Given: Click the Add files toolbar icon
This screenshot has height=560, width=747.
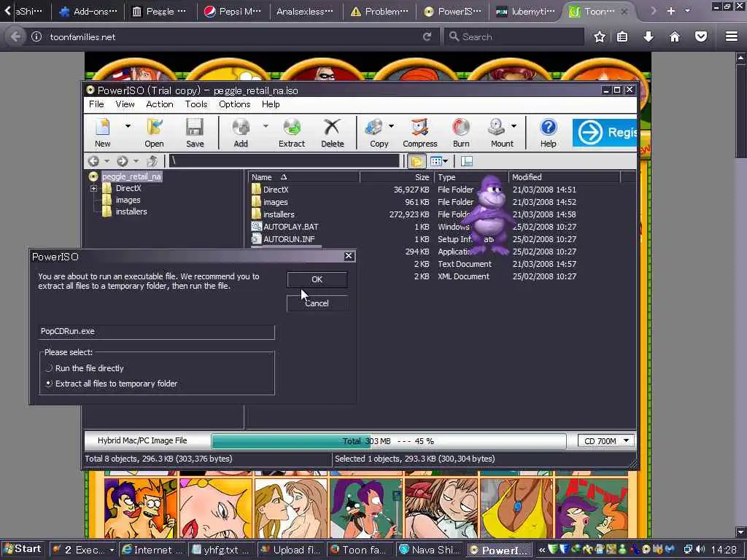Looking at the screenshot, I should tap(241, 133).
